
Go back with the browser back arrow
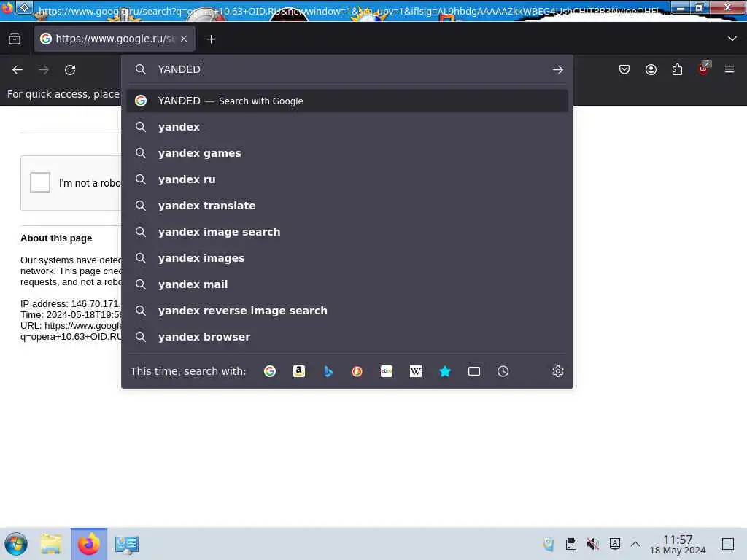click(x=18, y=70)
